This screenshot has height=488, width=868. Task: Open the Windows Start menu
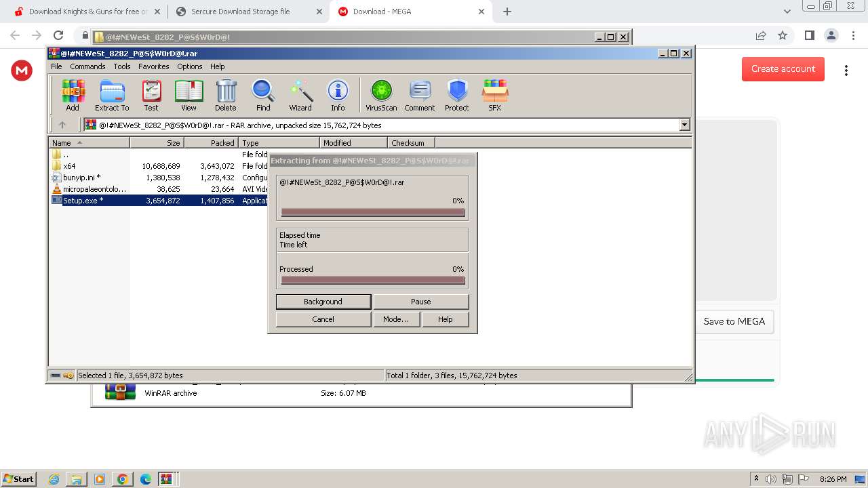18,479
